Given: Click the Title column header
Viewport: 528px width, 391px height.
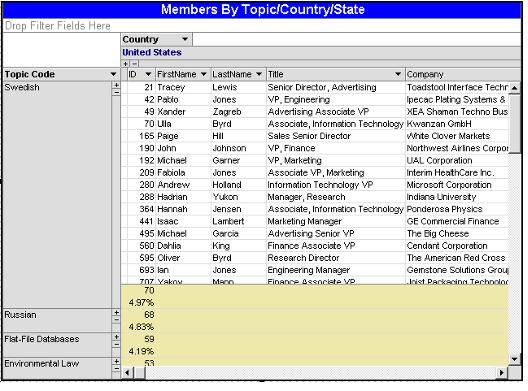Looking at the screenshot, I should [336, 74].
